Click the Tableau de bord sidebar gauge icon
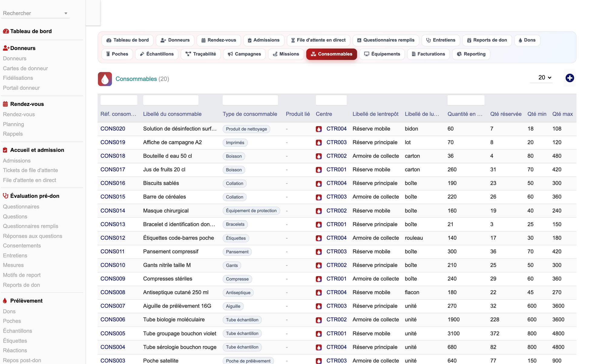This screenshot has width=589, height=364. pos(6,31)
